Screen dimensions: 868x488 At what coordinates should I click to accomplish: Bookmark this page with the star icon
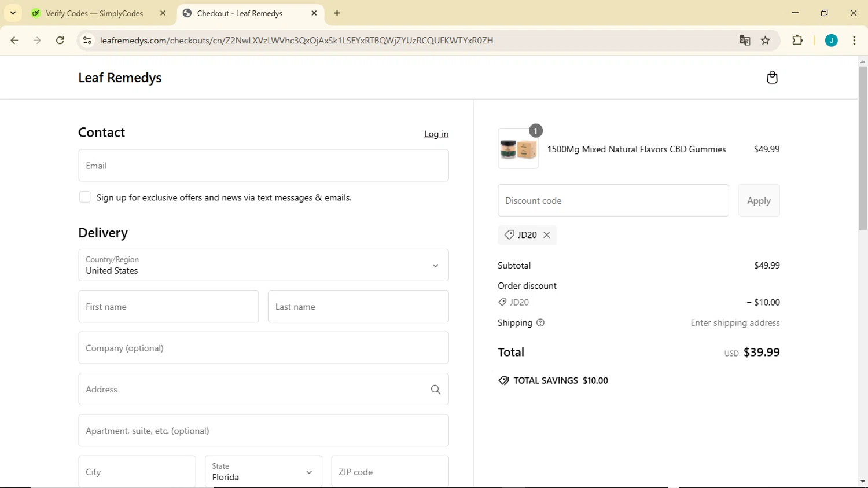pyautogui.click(x=766, y=41)
